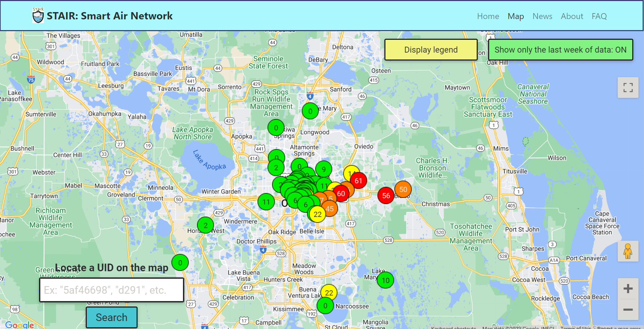Screen dimensions: 644x329
Task: Toggle the last week of data filter
Action: [560, 50]
